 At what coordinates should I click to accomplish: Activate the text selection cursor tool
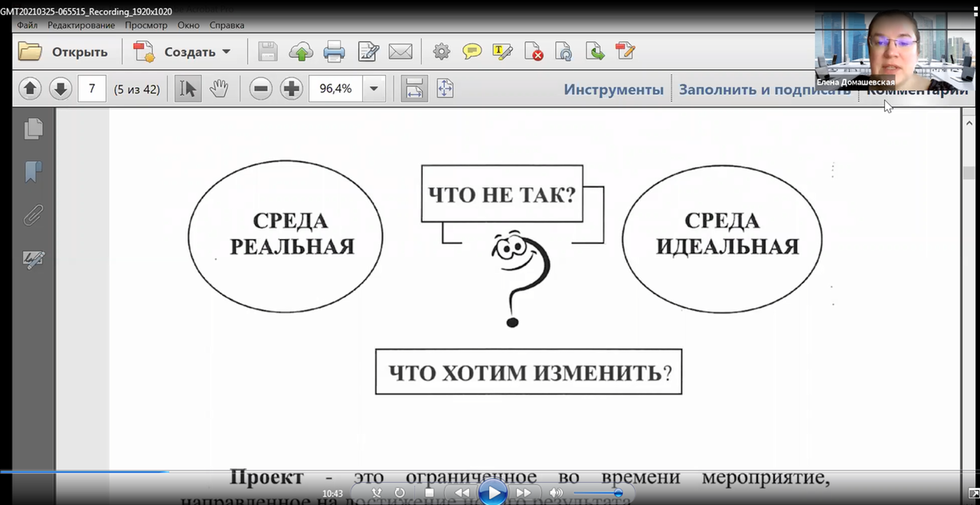tap(188, 89)
